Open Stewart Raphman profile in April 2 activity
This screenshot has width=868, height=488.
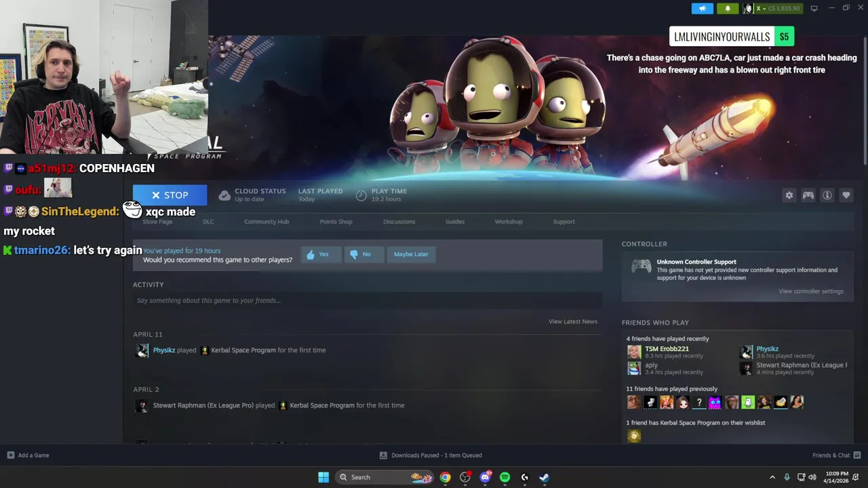[203, 405]
